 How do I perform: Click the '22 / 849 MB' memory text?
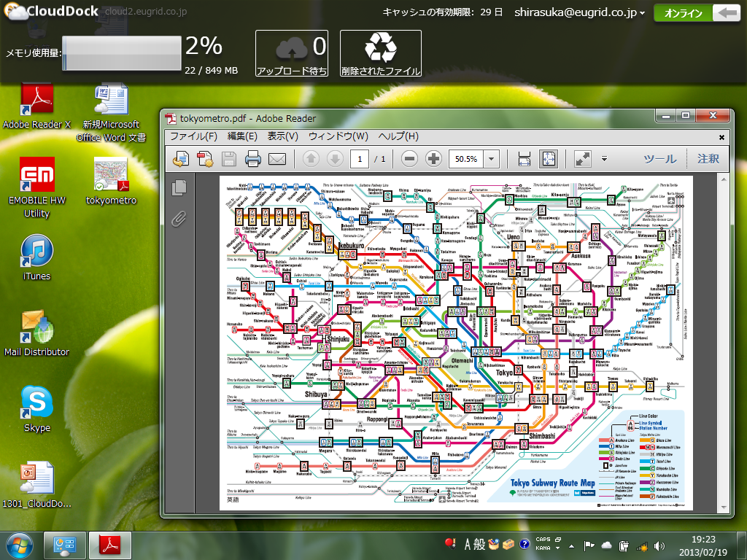[x=211, y=71]
